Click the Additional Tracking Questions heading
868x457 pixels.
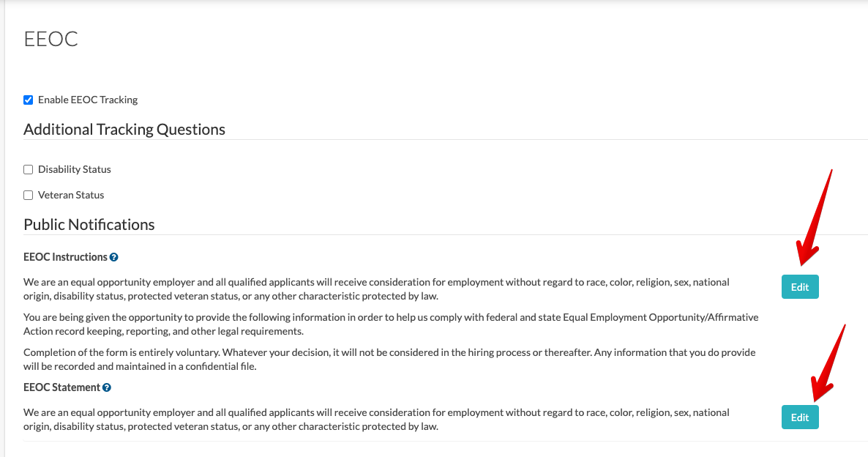coord(124,130)
